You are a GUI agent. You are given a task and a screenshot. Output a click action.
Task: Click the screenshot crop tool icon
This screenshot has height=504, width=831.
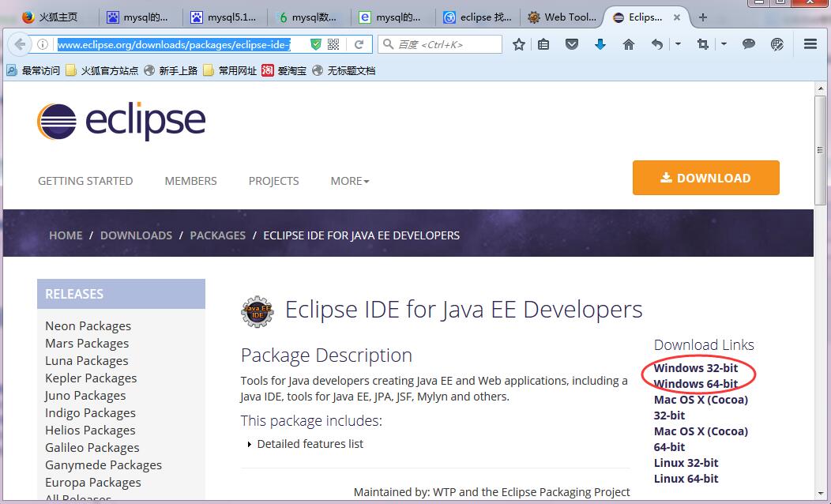703,44
